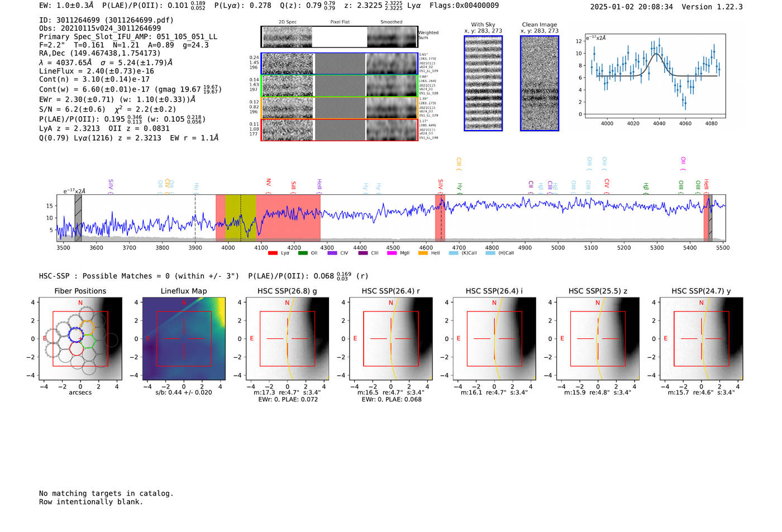782x532 pixels.
Task: Select the HSC SSP(26.4) i cutout
Action: (494, 339)
